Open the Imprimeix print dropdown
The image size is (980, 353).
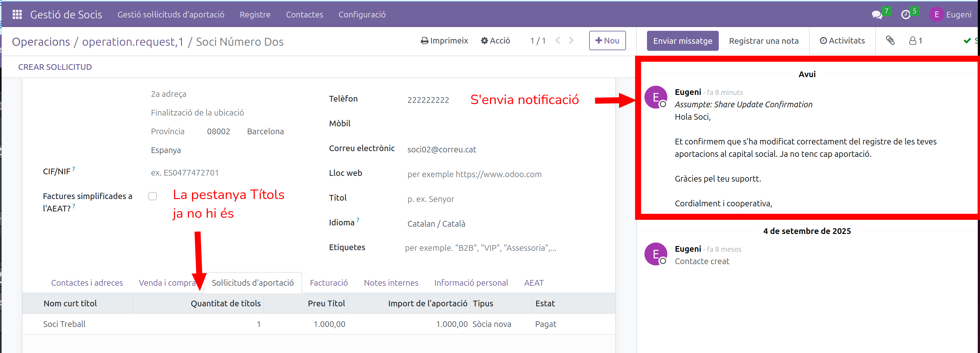point(444,41)
